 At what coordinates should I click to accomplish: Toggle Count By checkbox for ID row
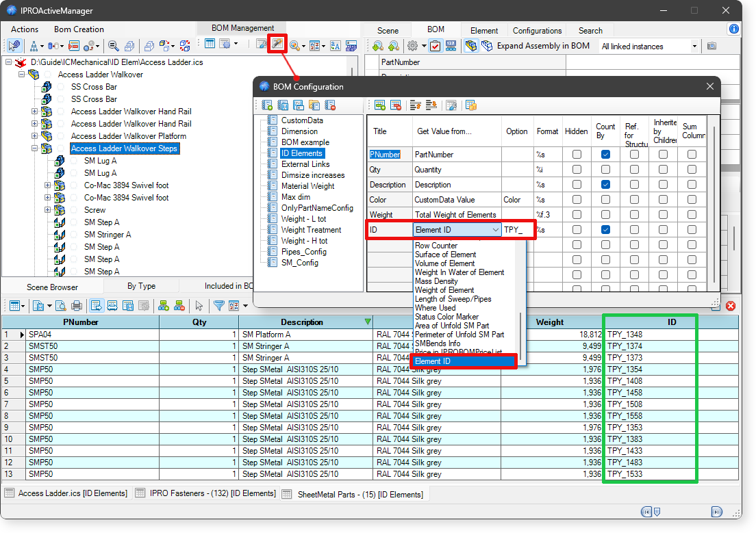tap(605, 230)
